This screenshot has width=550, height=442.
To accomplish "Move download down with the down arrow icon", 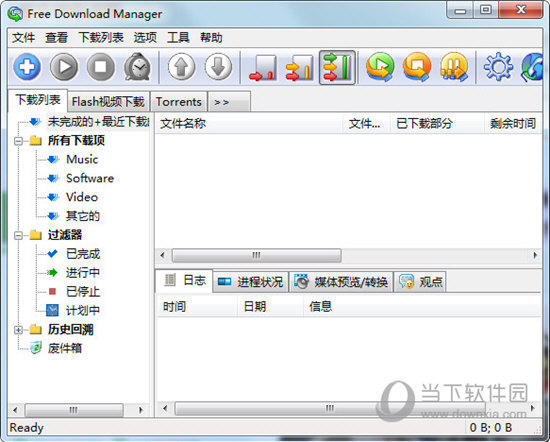I will click(x=218, y=67).
